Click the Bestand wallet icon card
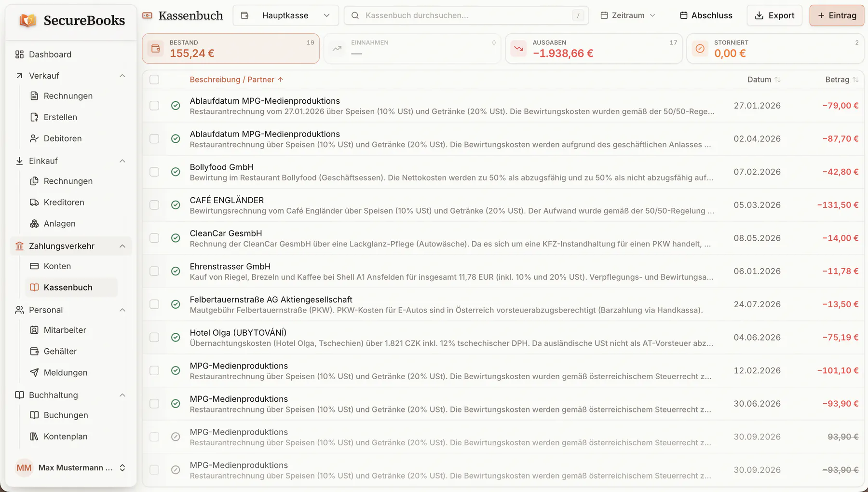The image size is (868, 492). 155,48
